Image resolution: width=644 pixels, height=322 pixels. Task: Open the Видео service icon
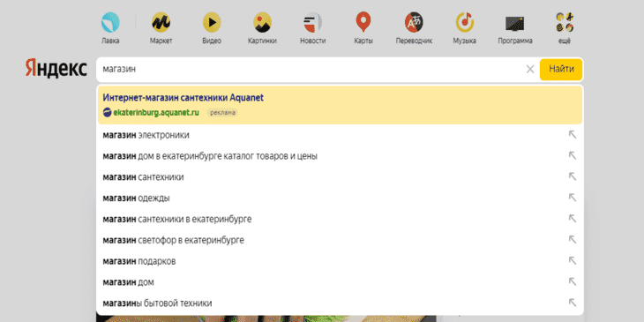pyautogui.click(x=212, y=22)
